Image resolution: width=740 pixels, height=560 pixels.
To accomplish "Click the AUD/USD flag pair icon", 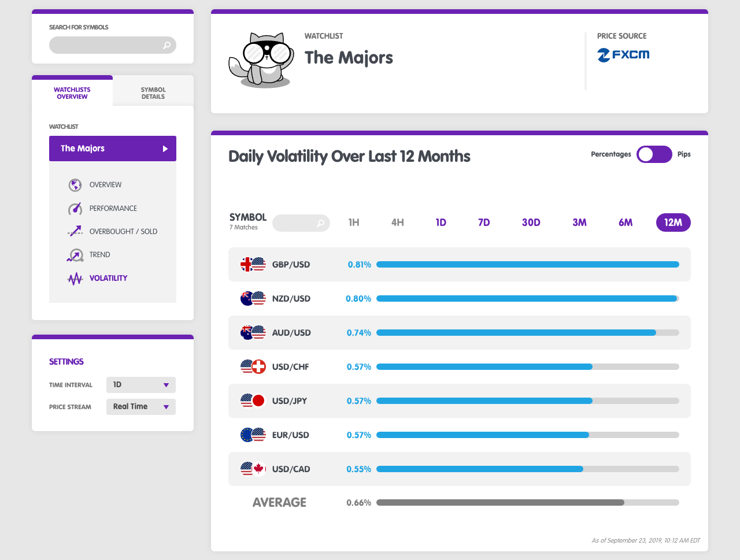I will (x=253, y=333).
